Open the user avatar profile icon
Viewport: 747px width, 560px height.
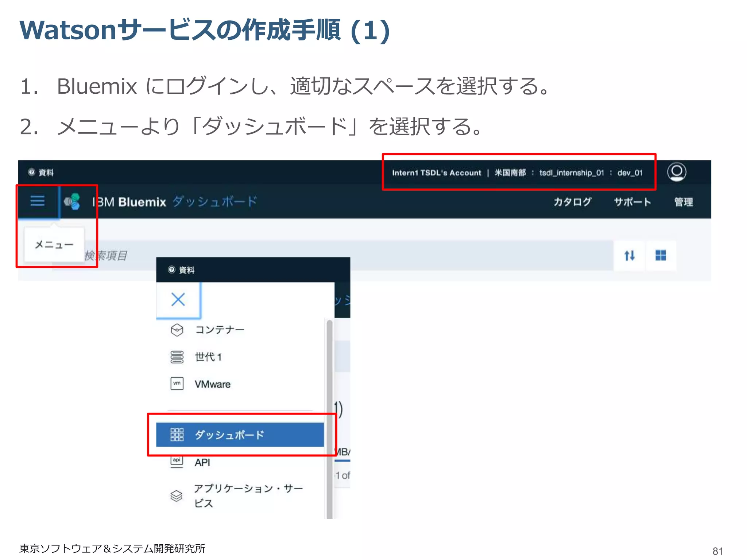click(x=677, y=172)
